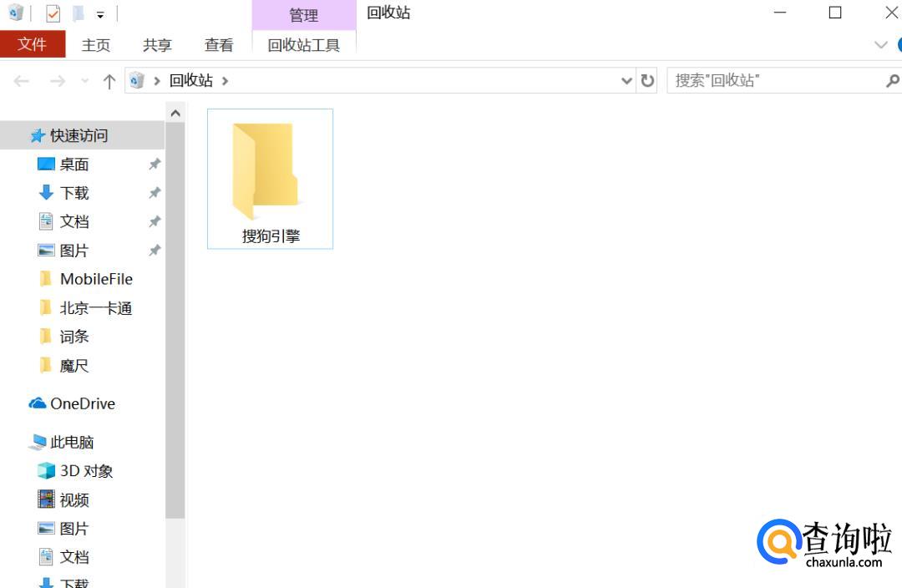Click 回收站 breadcrumb in address bar

(191, 80)
